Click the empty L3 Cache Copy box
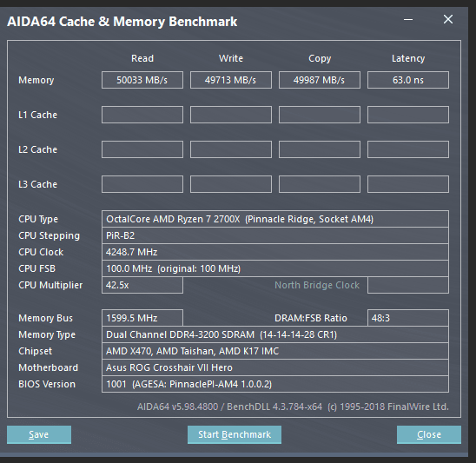Image resolution: width=476 pixels, height=463 pixels. (x=320, y=184)
